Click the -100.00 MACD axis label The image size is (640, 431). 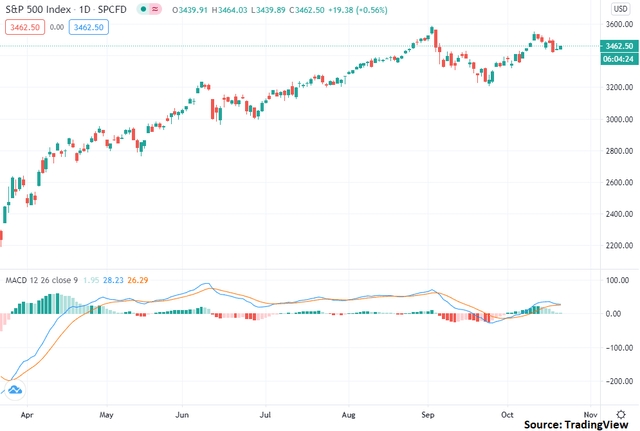(618, 348)
